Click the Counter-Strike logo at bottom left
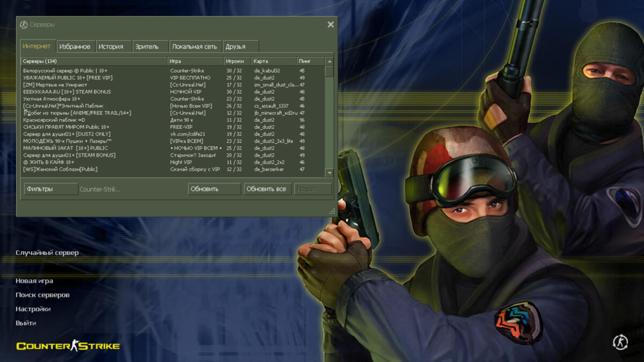 (68, 346)
